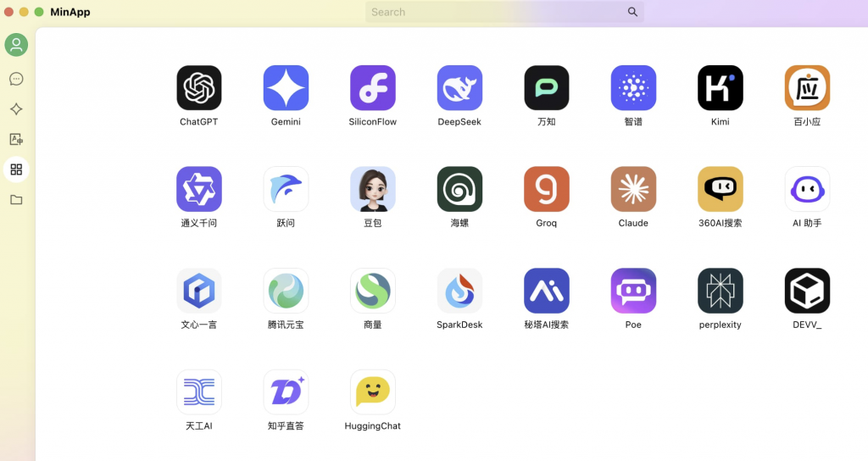Launch 知乎直答 app icon
The width and height of the screenshot is (868, 461).
point(286,392)
